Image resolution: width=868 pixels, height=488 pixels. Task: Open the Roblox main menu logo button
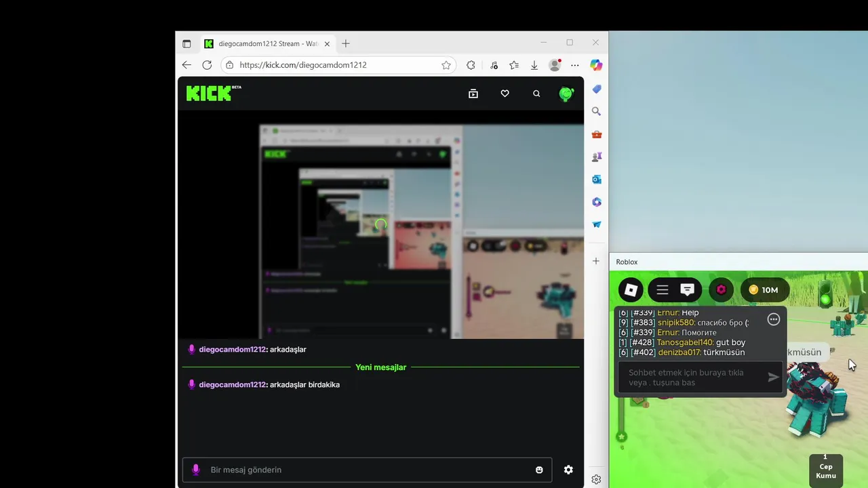[631, 290]
